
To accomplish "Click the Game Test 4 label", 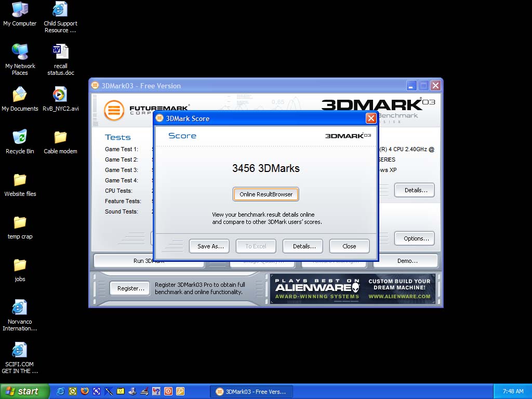I will coord(122,180).
